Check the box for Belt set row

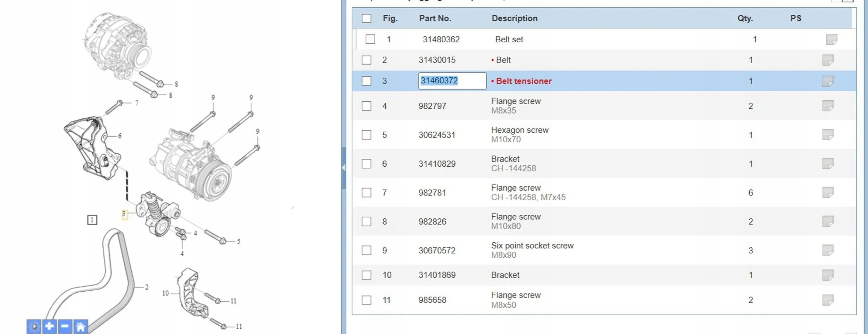coord(370,39)
